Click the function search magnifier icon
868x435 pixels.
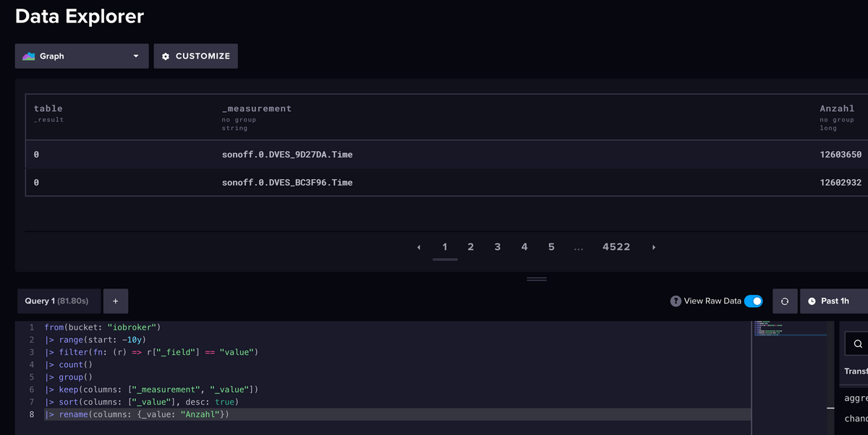coord(858,344)
